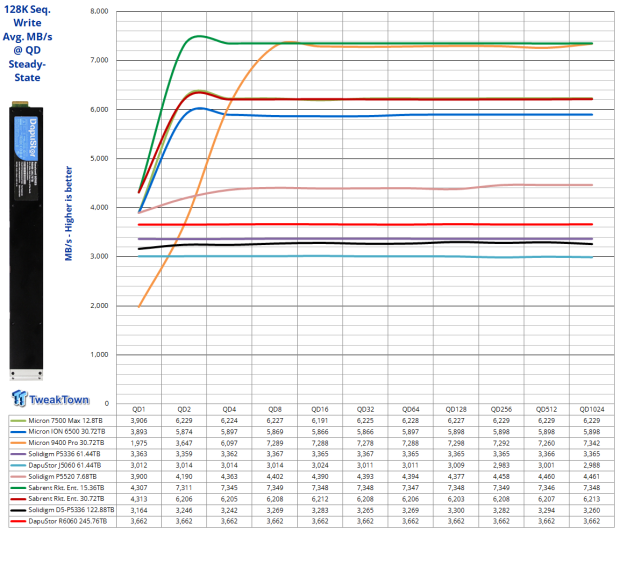Click the TweakTown logo
The image size is (620, 568).
(50, 399)
